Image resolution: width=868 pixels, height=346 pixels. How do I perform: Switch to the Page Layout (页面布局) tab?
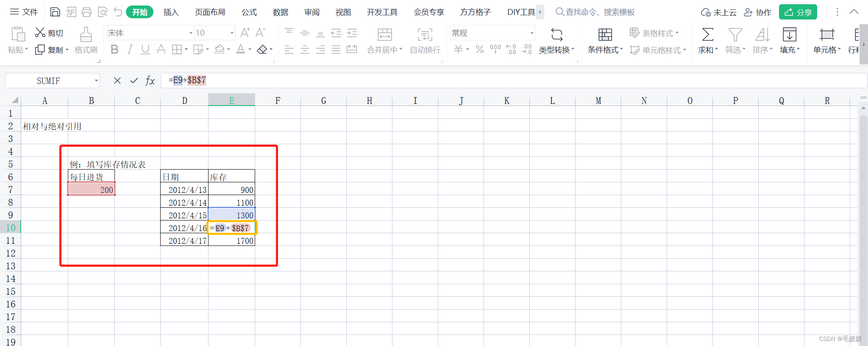[x=210, y=12]
